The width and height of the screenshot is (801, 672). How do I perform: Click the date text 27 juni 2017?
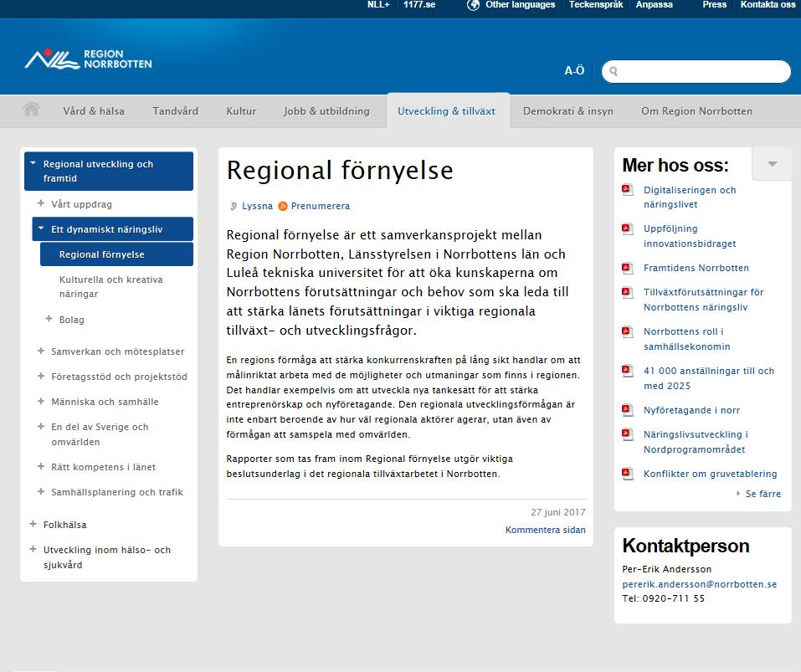coord(557,512)
